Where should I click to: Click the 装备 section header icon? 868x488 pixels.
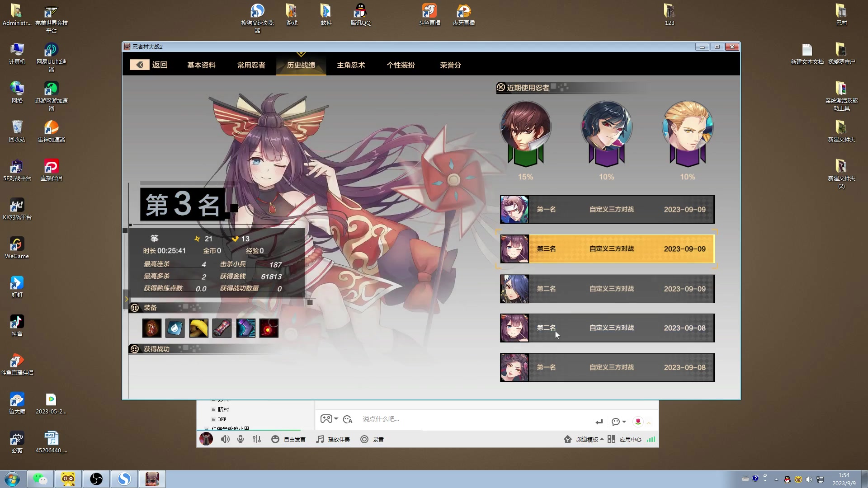coord(134,308)
